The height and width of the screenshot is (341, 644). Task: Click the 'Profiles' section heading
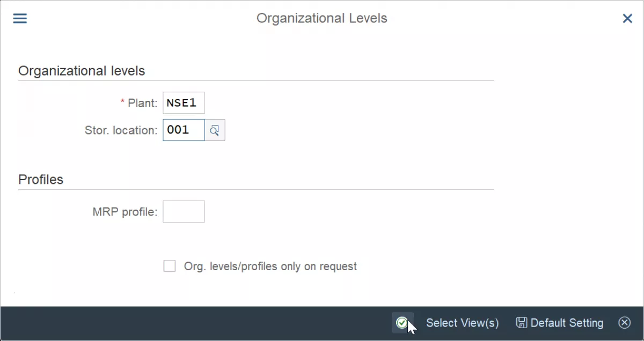(x=41, y=180)
